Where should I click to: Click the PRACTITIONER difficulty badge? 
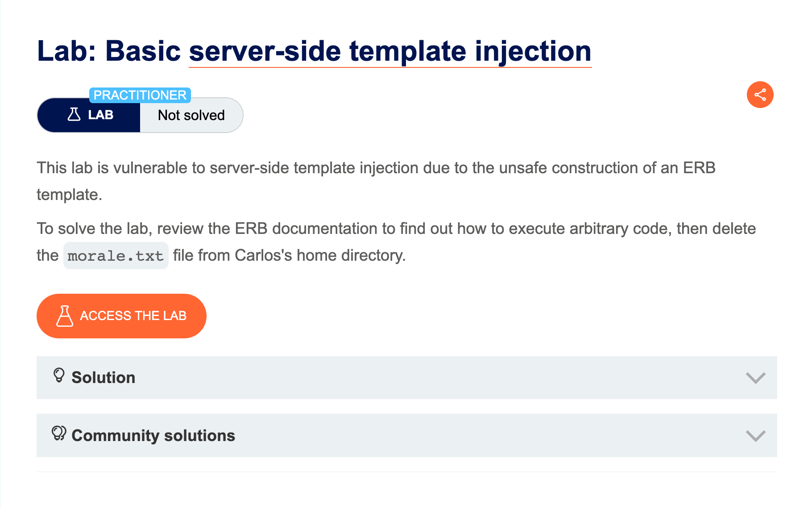point(140,95)
